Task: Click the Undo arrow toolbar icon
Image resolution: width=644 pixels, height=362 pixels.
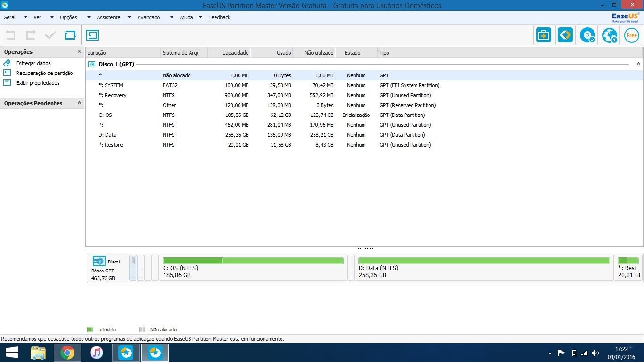Action: tap(10, 35)
